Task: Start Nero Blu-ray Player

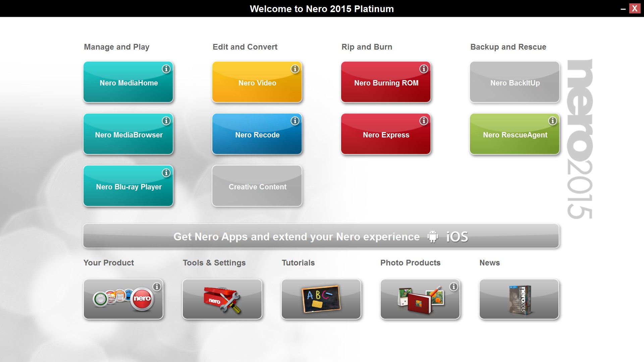Action: pyautogui.click(x=128, y=186)
